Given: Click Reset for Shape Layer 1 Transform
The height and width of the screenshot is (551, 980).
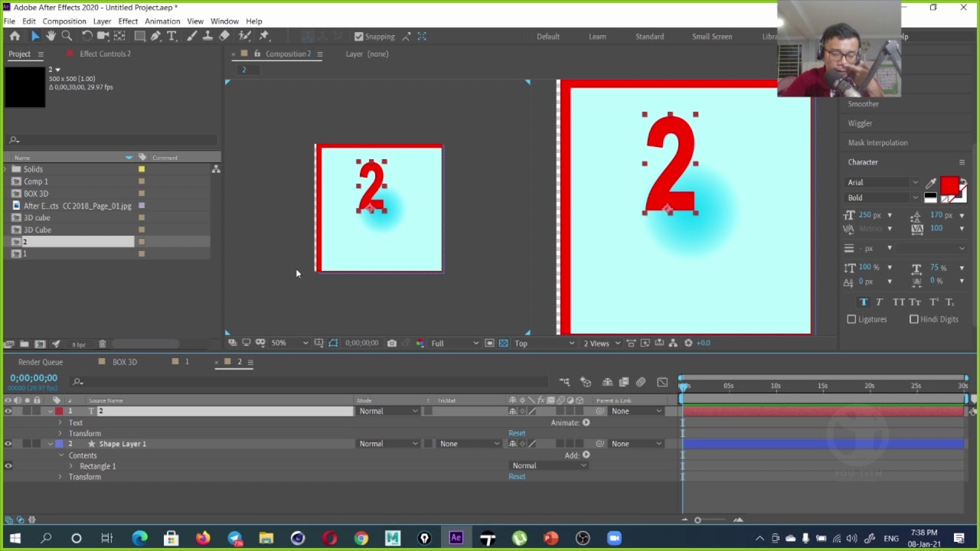Looking at the screenshot, I should 517,477.
